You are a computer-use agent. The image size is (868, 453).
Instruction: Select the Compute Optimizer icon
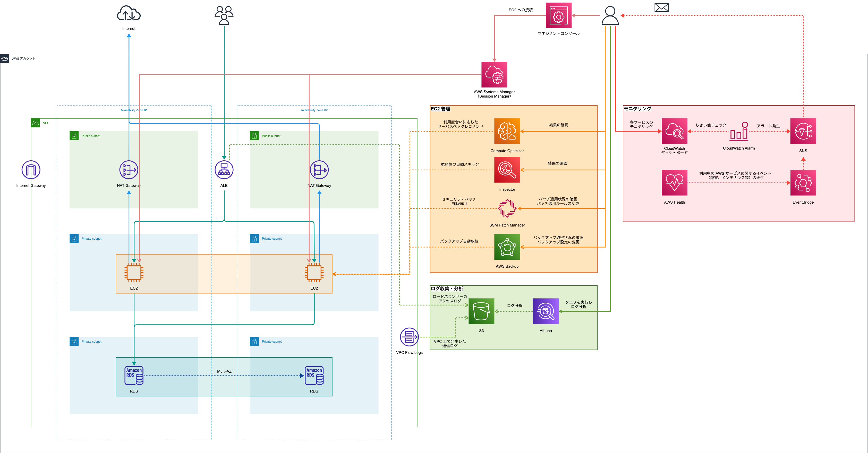click(507, 131)
